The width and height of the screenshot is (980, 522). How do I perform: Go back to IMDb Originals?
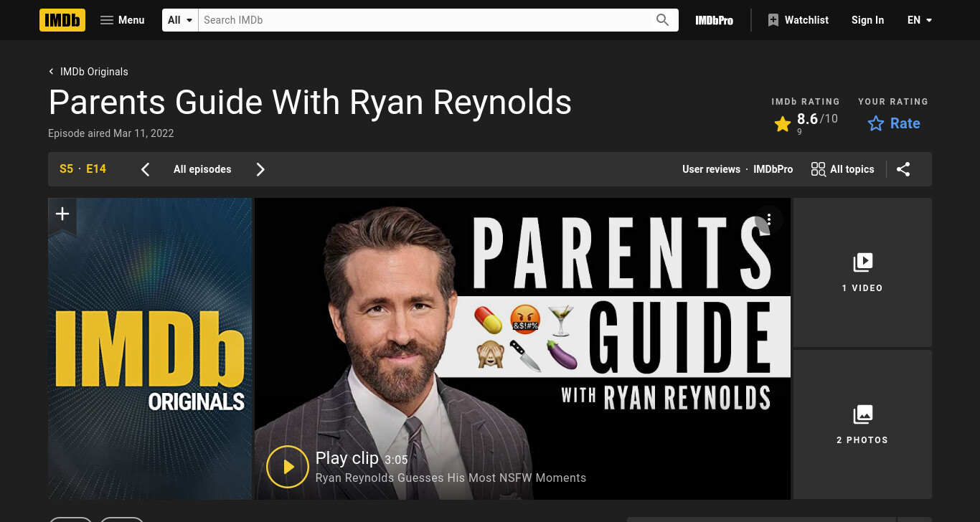(x=88, y=72)
